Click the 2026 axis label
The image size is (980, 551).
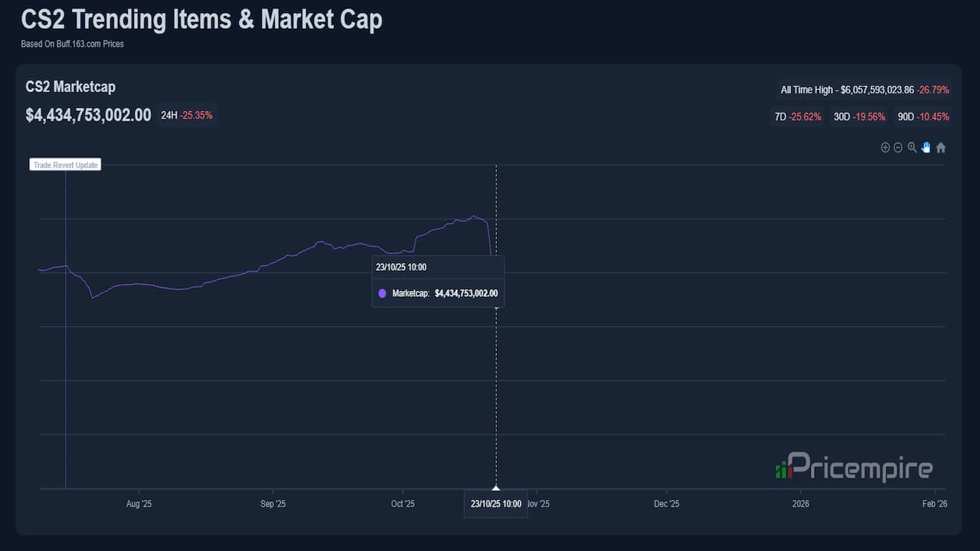pos(800,504)
